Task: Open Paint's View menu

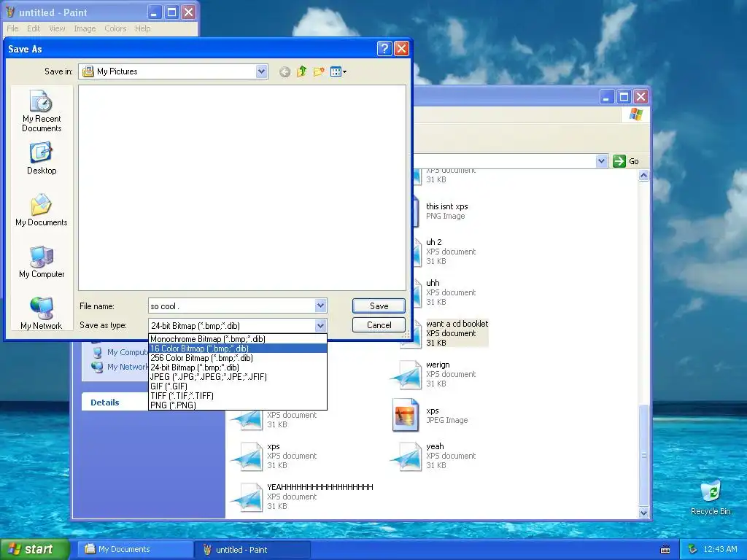Action: pos(57,28)
